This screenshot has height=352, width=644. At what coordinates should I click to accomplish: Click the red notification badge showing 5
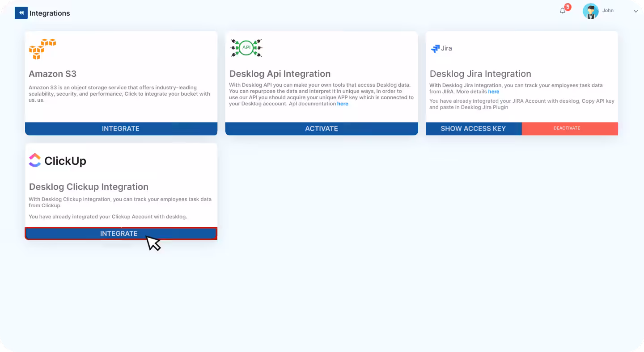(x=568, y=7)
